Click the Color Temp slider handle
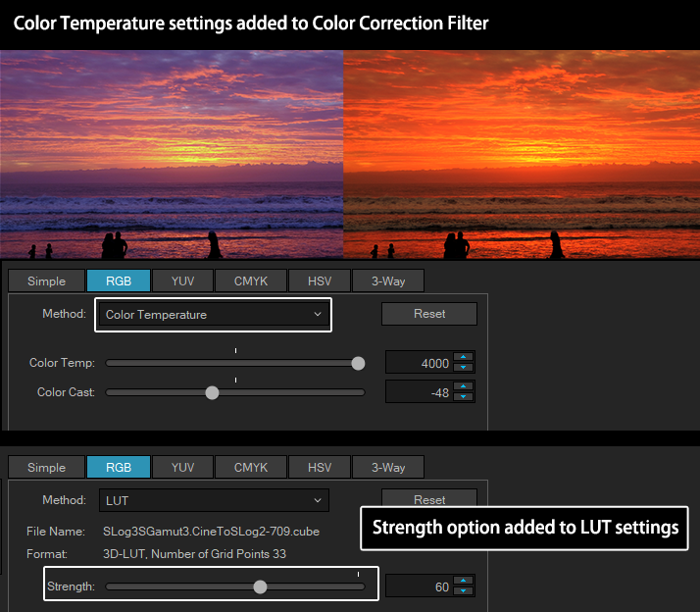 click(x=358, y=363)
